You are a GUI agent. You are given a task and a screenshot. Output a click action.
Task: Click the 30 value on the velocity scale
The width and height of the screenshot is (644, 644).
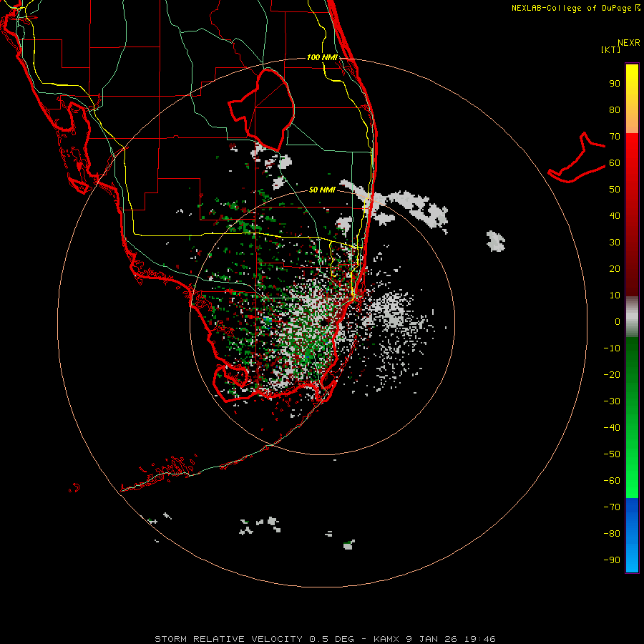[615, 243]
